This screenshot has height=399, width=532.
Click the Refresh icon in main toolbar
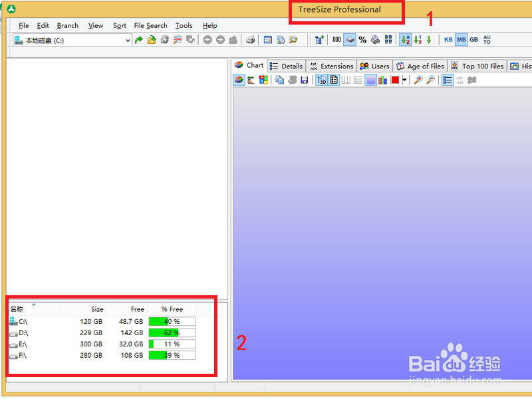point(164,40)
